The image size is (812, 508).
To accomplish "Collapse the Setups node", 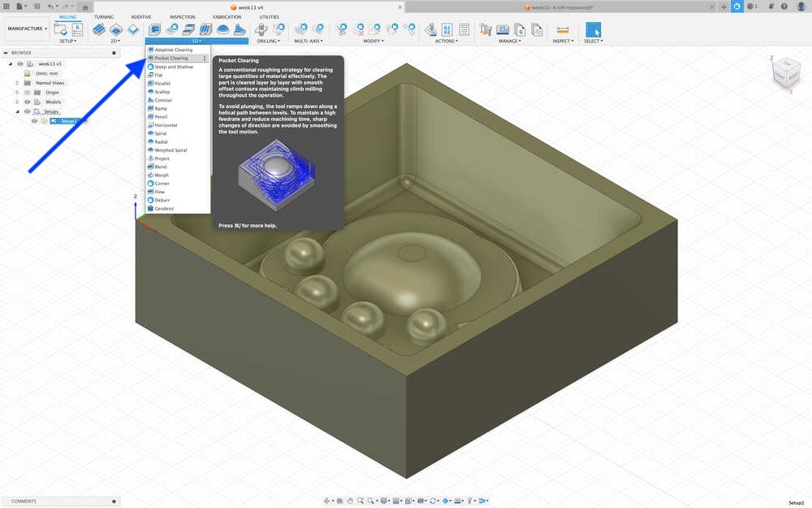I will click(17, 111).
